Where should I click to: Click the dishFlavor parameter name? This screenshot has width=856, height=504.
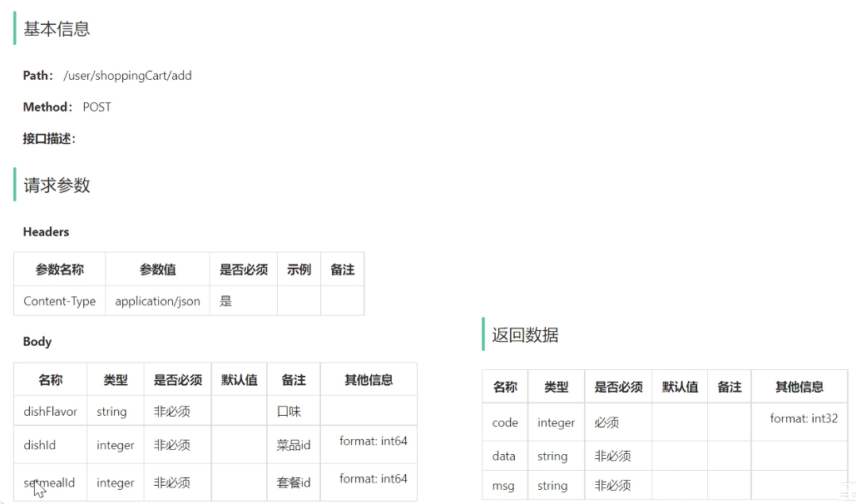pos(50,411)
